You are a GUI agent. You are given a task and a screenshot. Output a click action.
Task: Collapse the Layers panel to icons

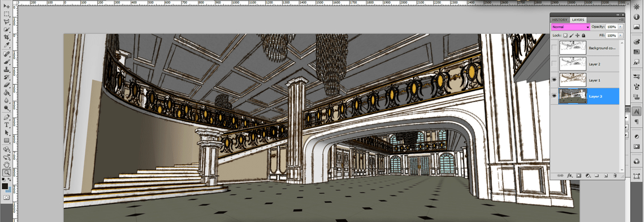[x=618, y=14]
